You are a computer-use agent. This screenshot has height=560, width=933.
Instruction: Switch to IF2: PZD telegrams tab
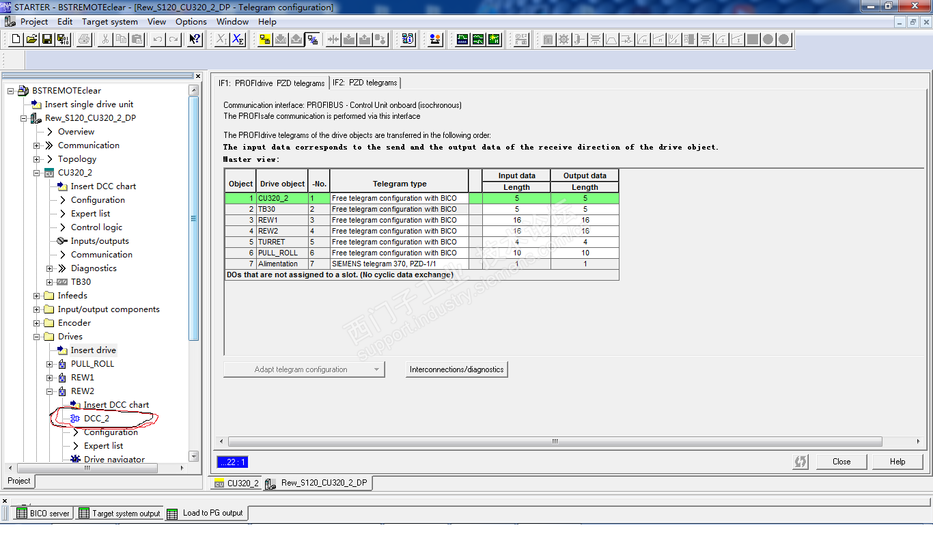click(365, 83)
